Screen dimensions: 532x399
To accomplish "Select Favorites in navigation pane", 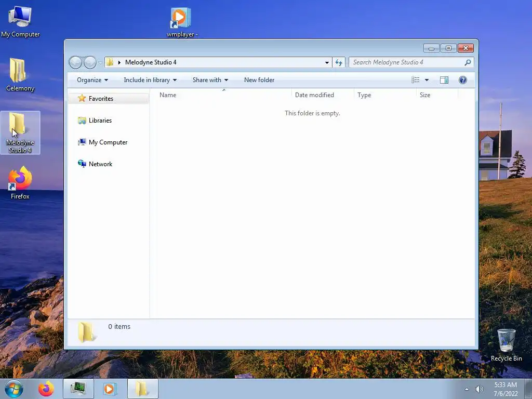I will 108,98.
